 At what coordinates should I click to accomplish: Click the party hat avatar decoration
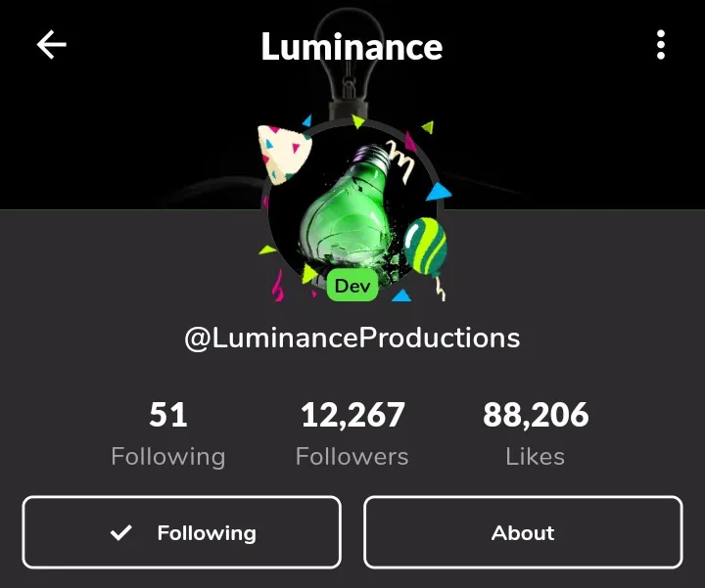click(x=283, y=155)
